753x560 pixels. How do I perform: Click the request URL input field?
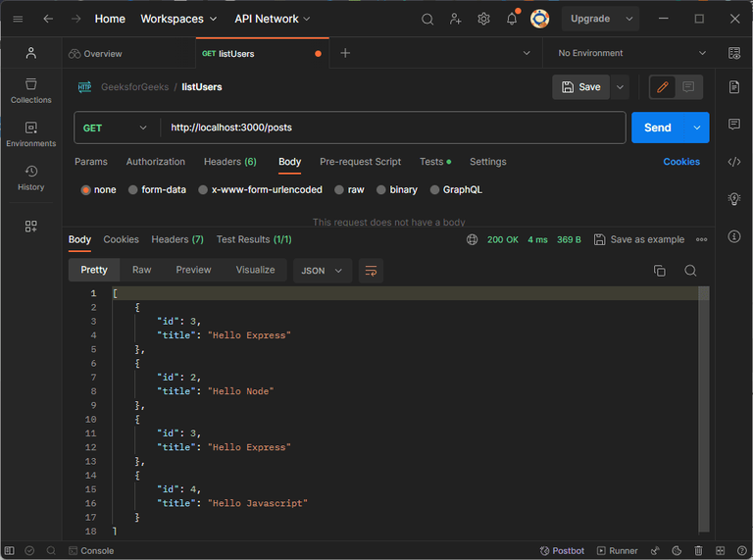392,127
